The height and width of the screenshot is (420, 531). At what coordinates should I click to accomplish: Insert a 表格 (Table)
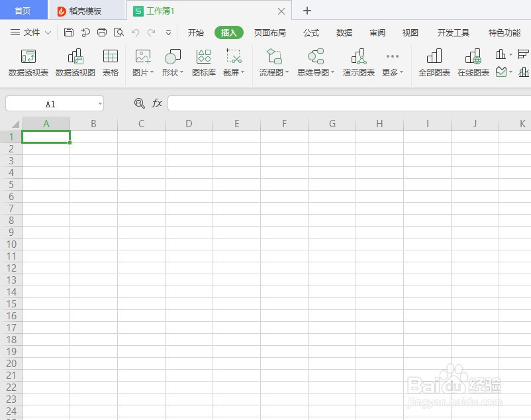[x=110, y=63]
